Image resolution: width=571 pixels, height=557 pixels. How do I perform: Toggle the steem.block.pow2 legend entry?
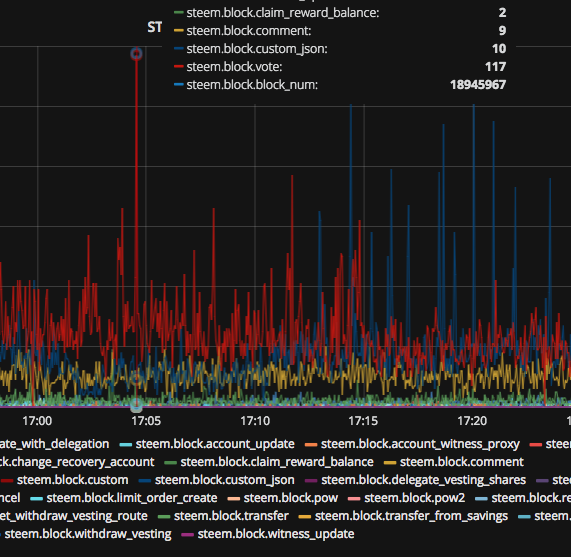click(x=414, y=498)
